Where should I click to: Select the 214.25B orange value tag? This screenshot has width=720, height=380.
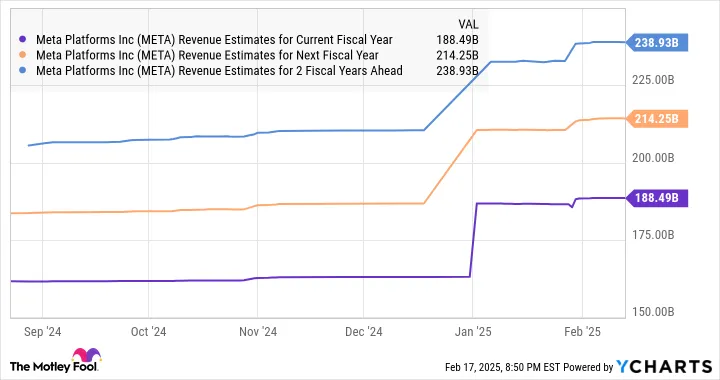pyautogui.click(x=657, y=119)
